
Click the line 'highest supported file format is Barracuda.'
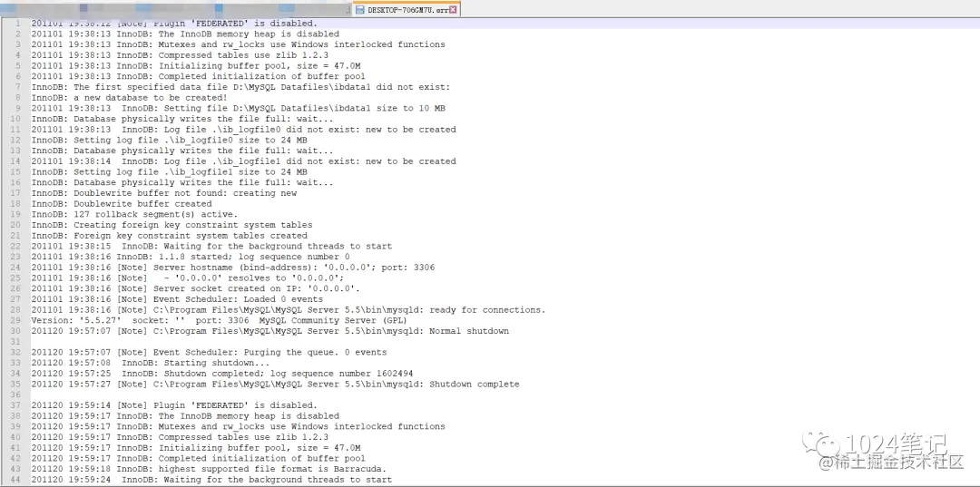(209, 469)
